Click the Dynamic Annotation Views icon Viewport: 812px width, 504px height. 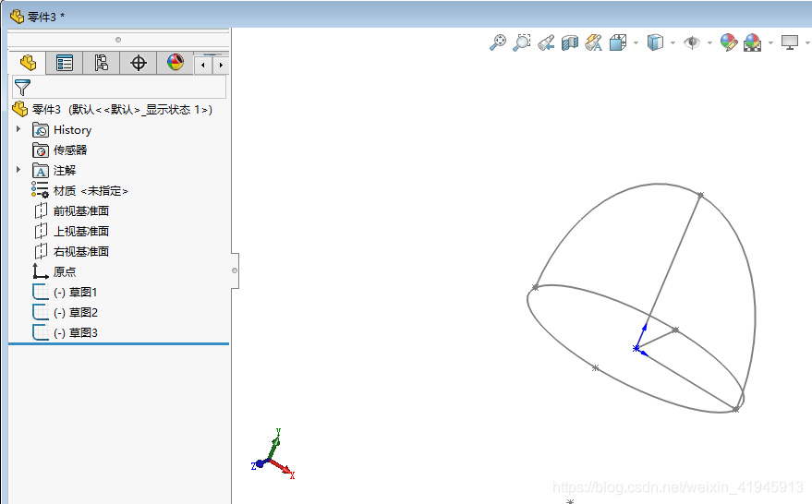593,42
